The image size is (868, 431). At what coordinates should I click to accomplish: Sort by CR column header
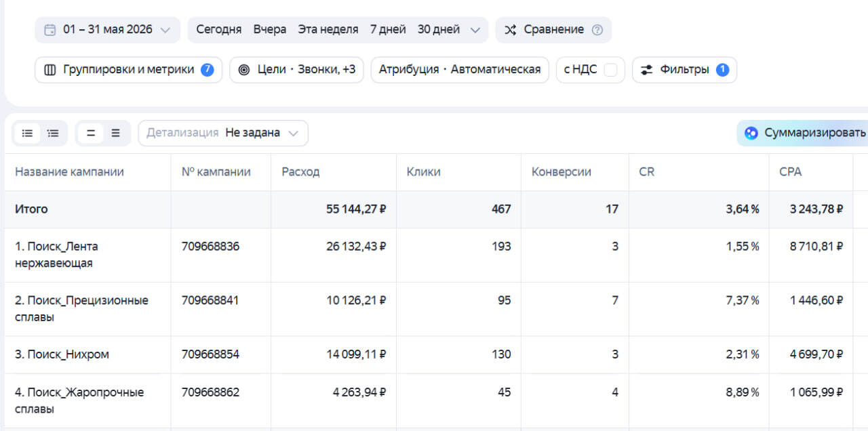(646, 172)
